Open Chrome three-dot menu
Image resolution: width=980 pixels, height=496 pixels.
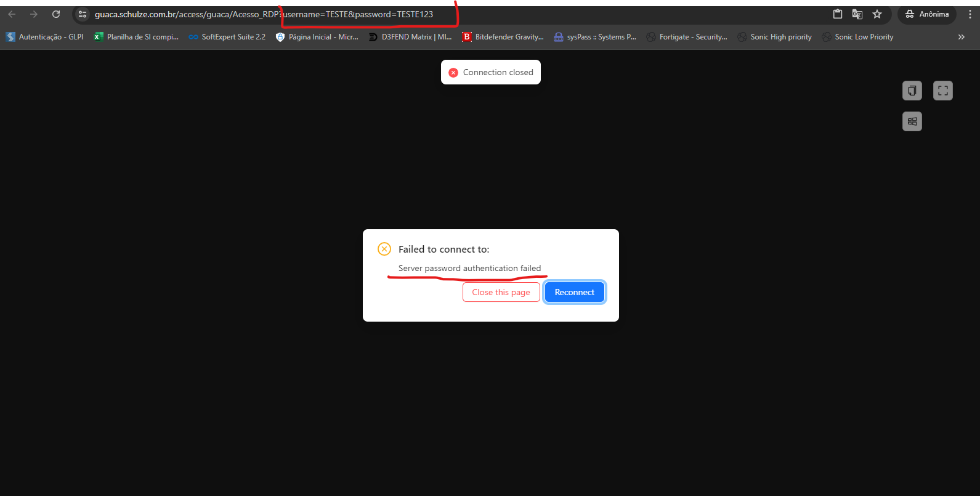point(970,14)
